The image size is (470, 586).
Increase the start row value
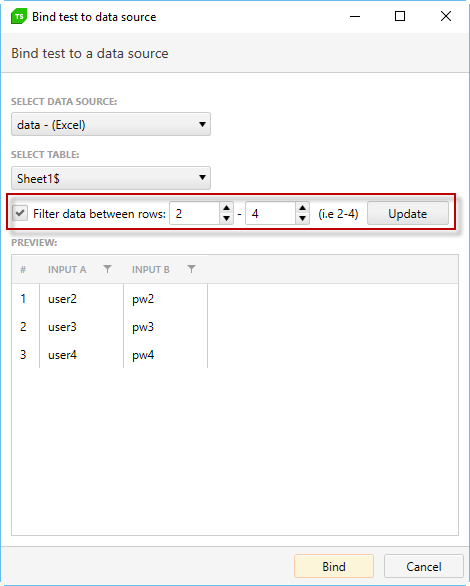pos(226,208)
